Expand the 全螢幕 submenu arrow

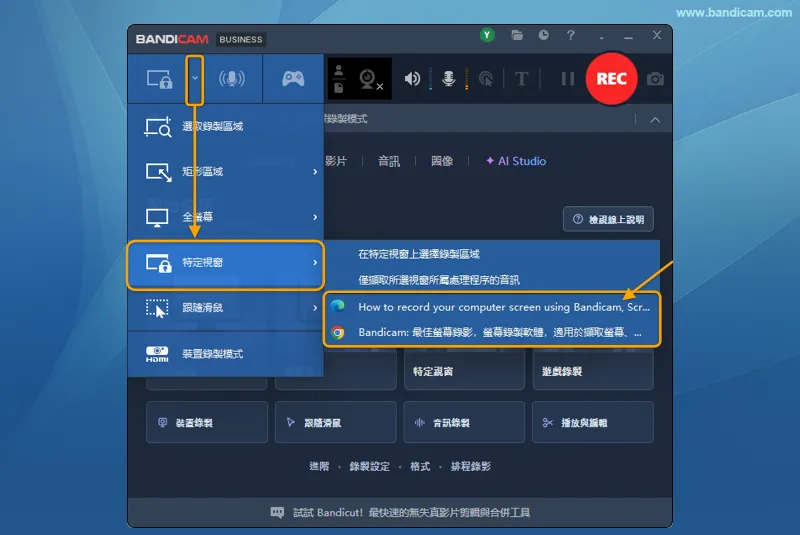(x=315, y=217)
